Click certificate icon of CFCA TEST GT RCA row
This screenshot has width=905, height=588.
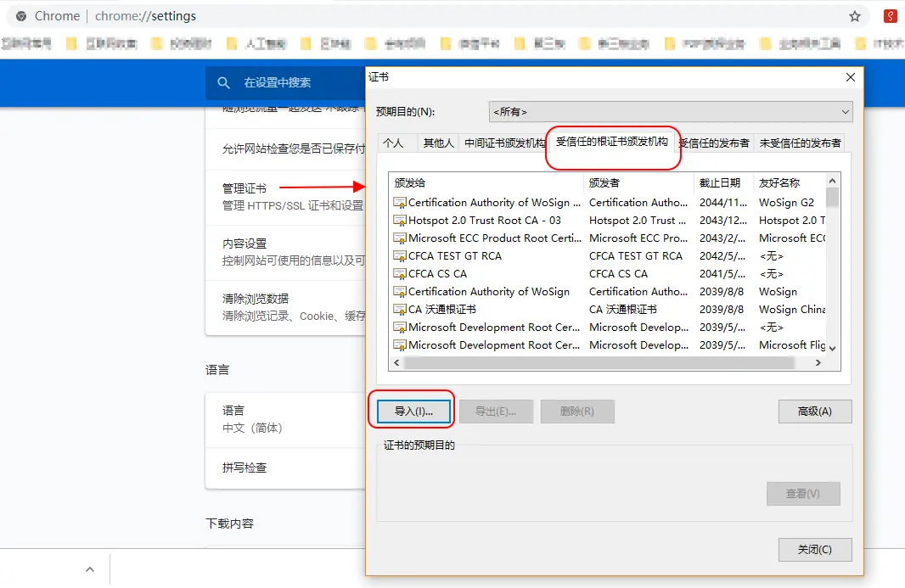pyautogui.click(x=399, y=256)
